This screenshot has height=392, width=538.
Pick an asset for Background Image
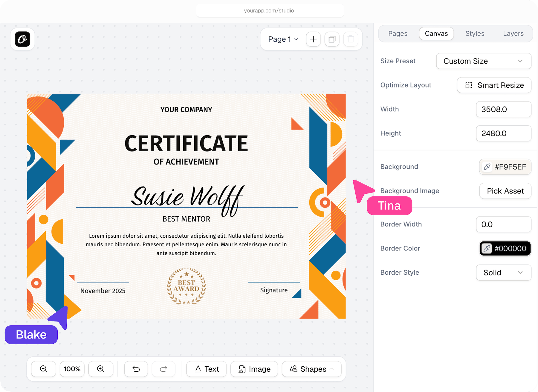(505, 191)
